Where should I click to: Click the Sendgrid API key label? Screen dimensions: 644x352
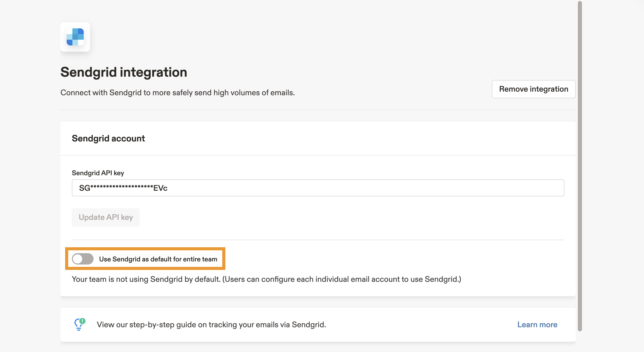pyautogui.click(x=98, y=173)
